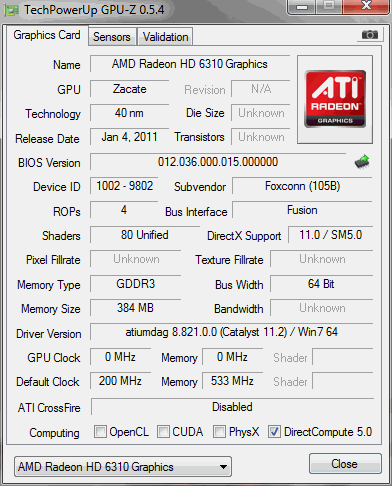The height and width of the screenshot is (486, 392).
Task: Click the BIOS save chip icon
Action: (x=362, y=162)
